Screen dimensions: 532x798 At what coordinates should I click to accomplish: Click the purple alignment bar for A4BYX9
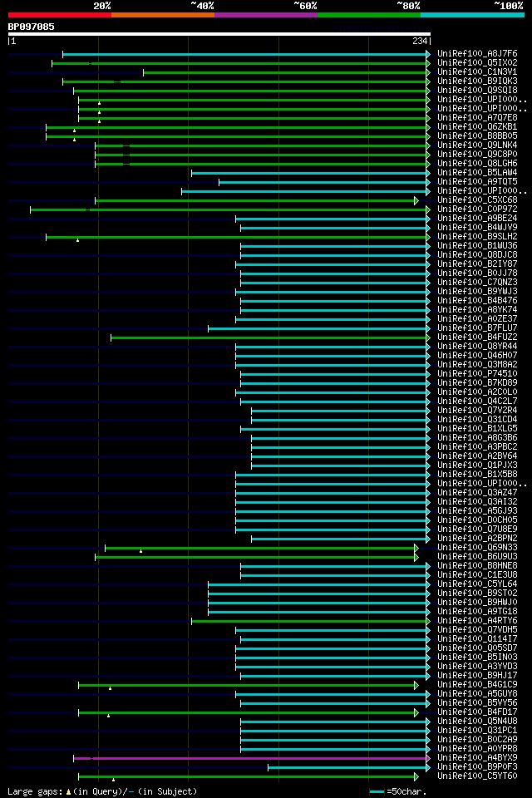click(252, 758)
